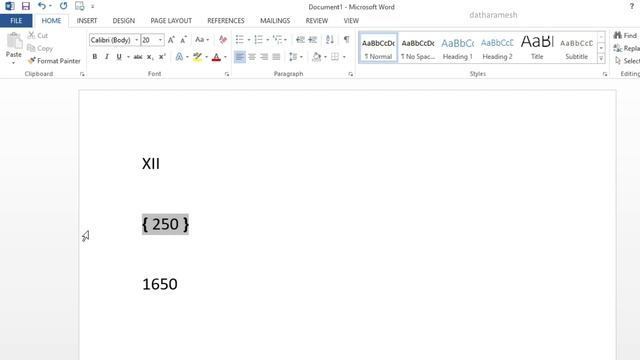Click the Center alignment icon
640x360 pixels.
click(x=252, y=57)
